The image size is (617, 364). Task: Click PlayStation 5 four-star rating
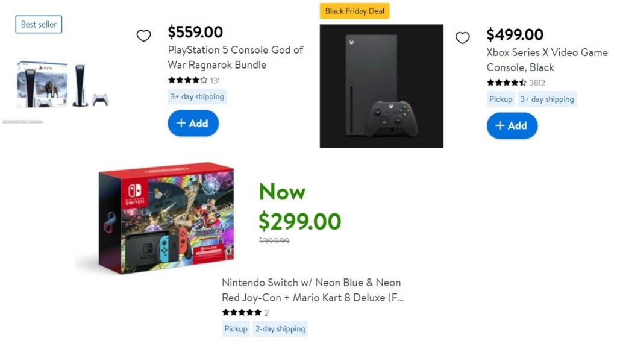tap(187, 80)
